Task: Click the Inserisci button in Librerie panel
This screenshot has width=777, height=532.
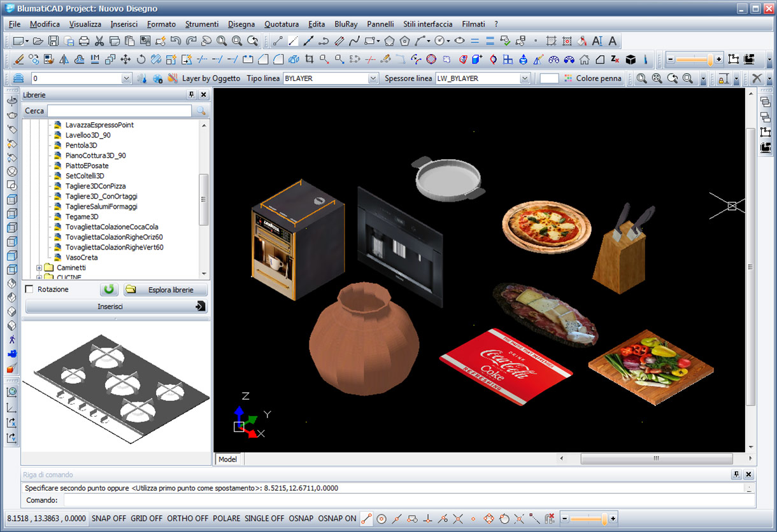Action: coord(116,307)
